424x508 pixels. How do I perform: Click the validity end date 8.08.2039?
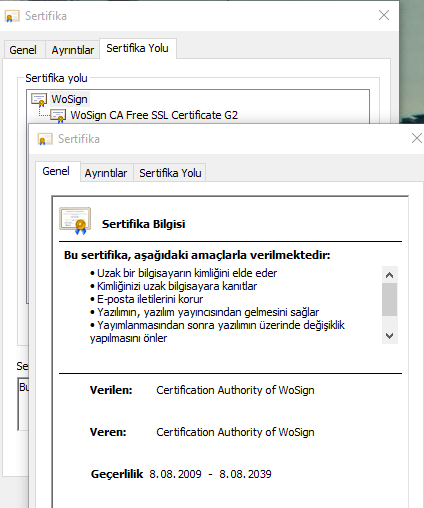[245, 474]
